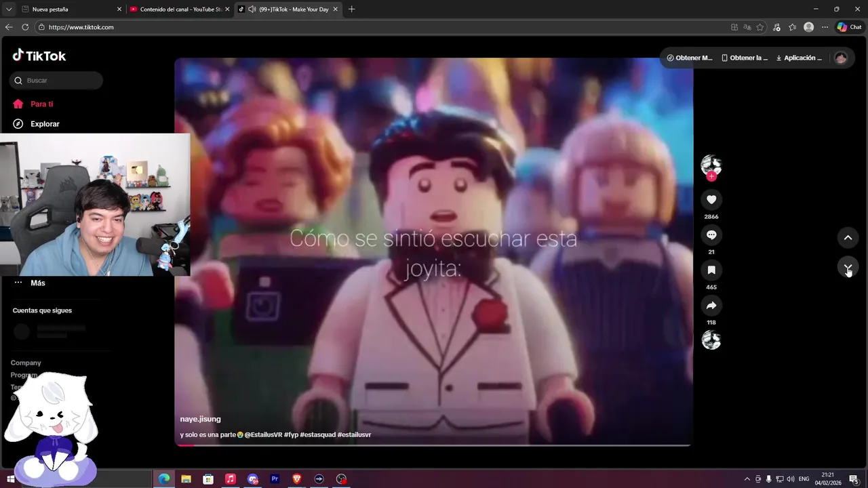Click the Aplicación download button
This screenshot has height=488, width=868.
[799, 58]
